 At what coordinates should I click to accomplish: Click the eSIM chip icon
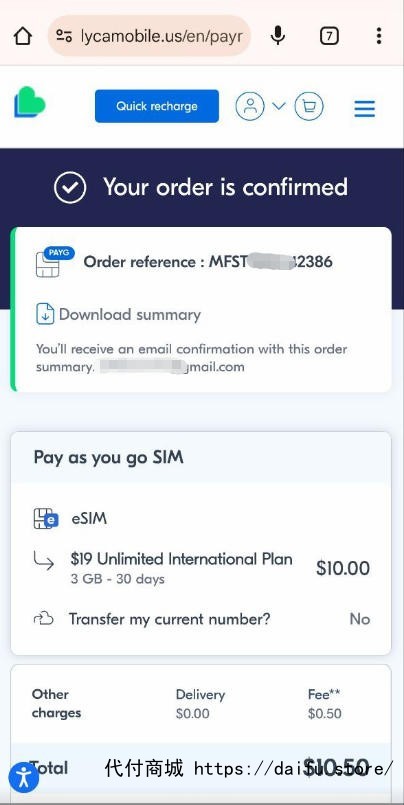coord(46,519)
